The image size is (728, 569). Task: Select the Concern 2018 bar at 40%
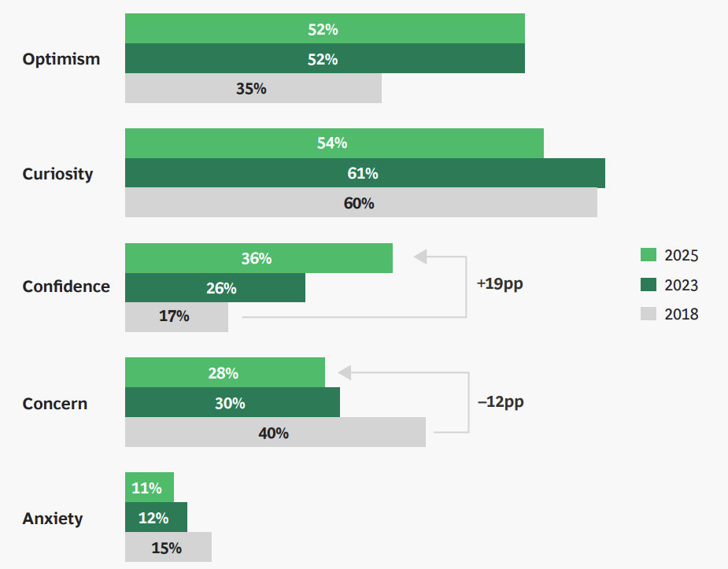(x=275, y=433)
